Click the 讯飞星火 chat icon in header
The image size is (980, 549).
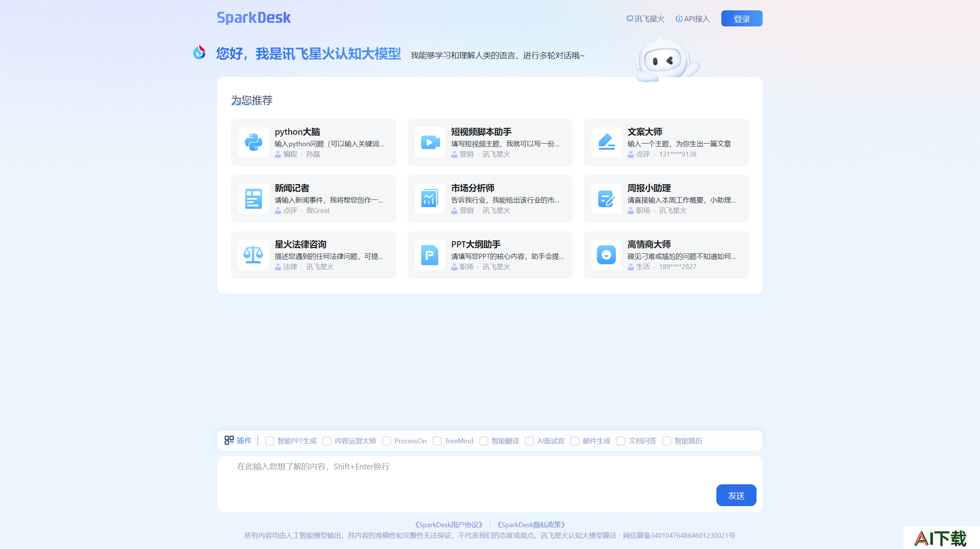pyautogui.click(x=629, y=18)
